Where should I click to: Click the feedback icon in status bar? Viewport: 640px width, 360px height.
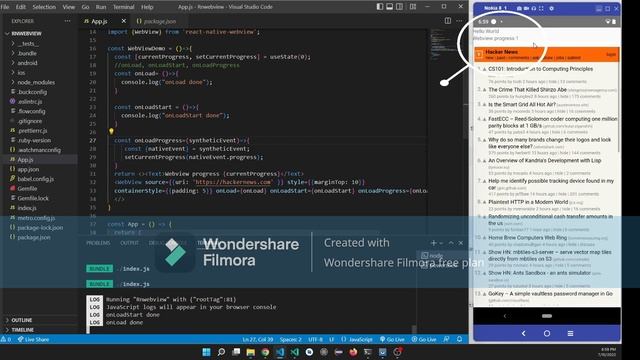click(446, 339)
